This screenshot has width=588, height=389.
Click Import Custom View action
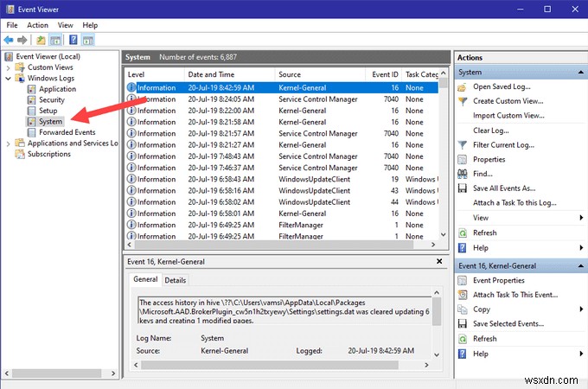click(x=508, y=116)
